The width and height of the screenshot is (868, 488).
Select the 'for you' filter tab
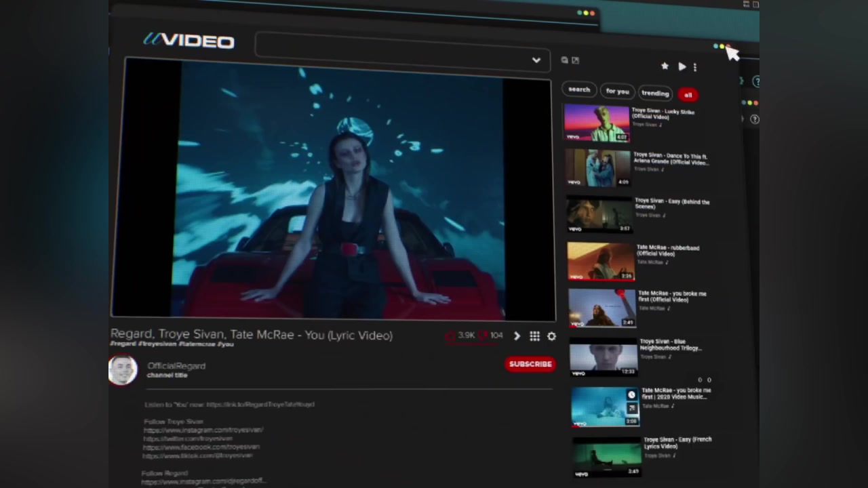(x=617, y=91)
